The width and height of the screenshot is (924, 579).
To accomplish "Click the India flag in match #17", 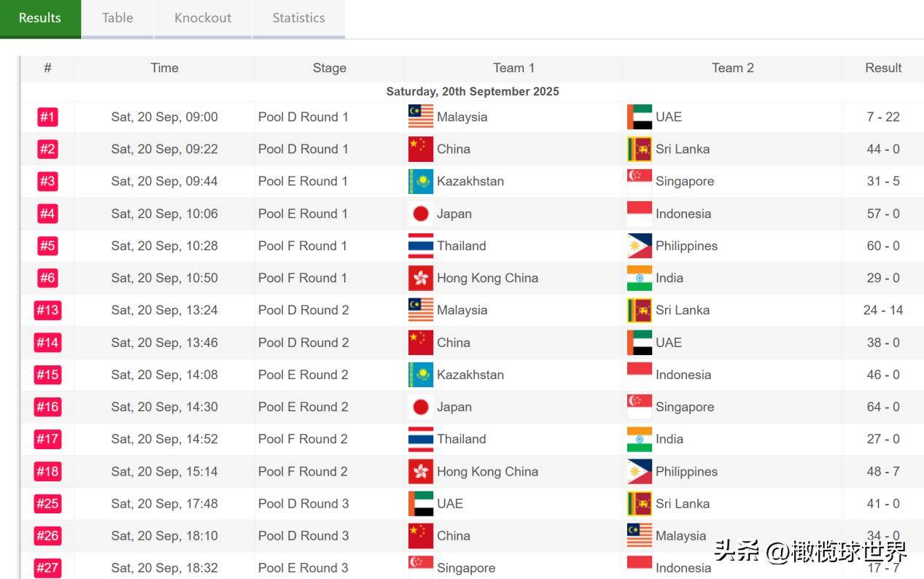I will click(640, 439).
